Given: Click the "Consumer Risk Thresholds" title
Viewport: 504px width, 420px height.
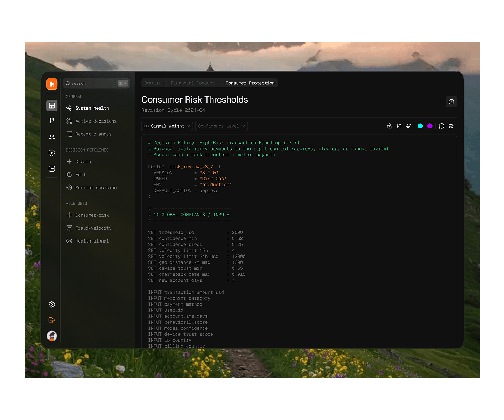Looking at the screenshot, I should (x=195, y=100).
